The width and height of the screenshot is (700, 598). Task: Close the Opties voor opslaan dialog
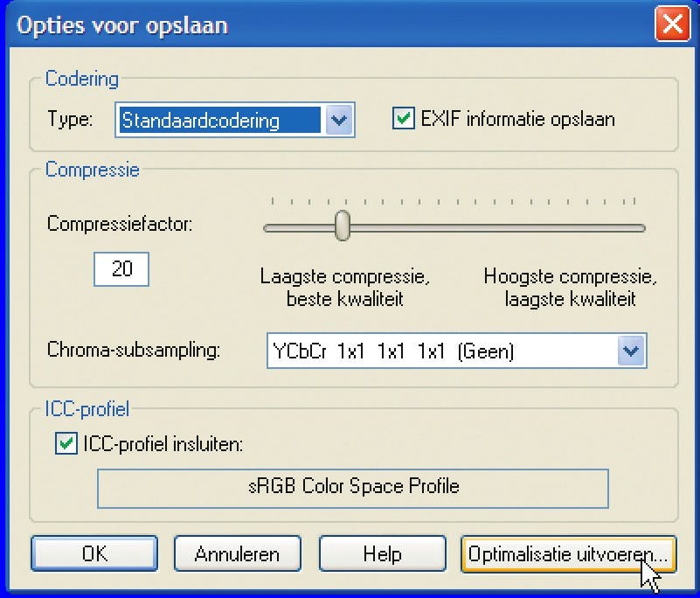tap(671, 24)
